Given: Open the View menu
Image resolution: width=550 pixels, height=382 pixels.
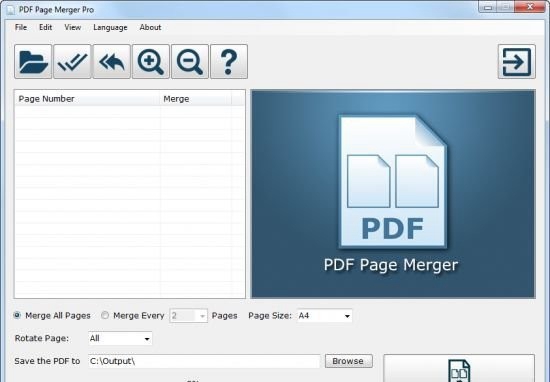Looking at the screenshot, I should 73,27.
